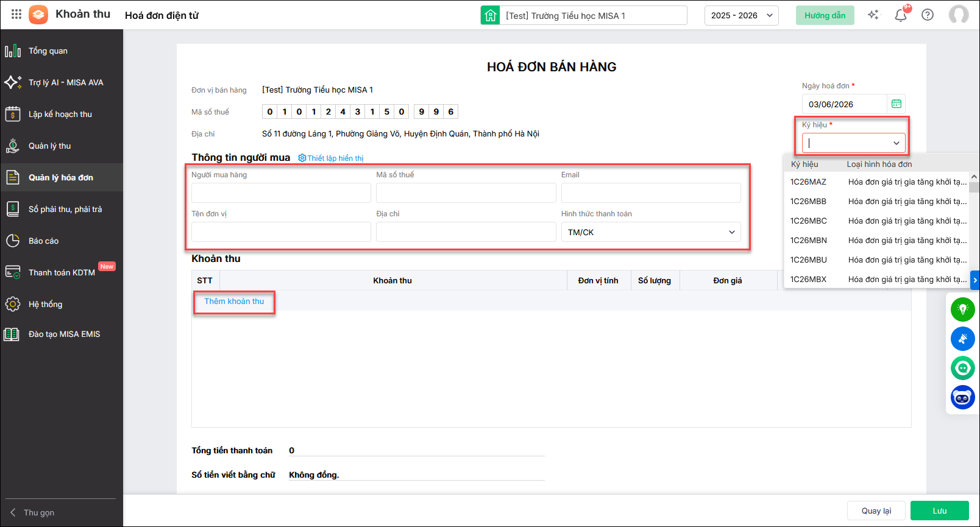Click the Thiết lập hiển thị link

[335, 158]
